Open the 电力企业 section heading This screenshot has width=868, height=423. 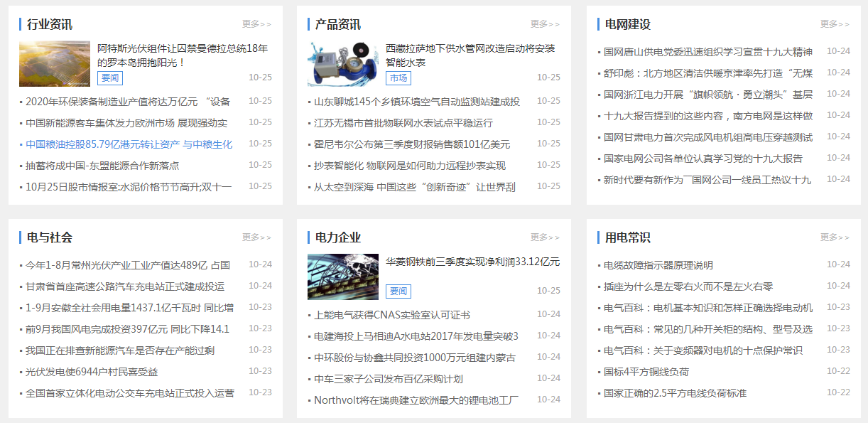[x=338, y=237]
